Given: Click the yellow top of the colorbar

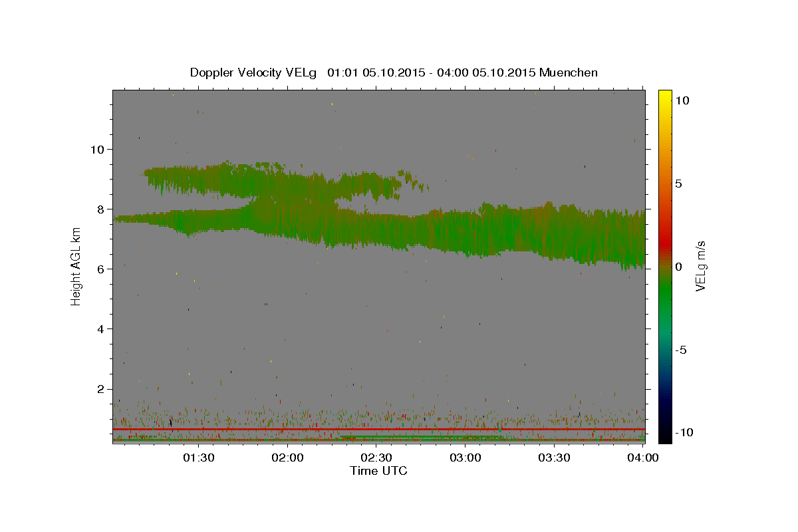Looking at the screenshot, I should (665, 96).
